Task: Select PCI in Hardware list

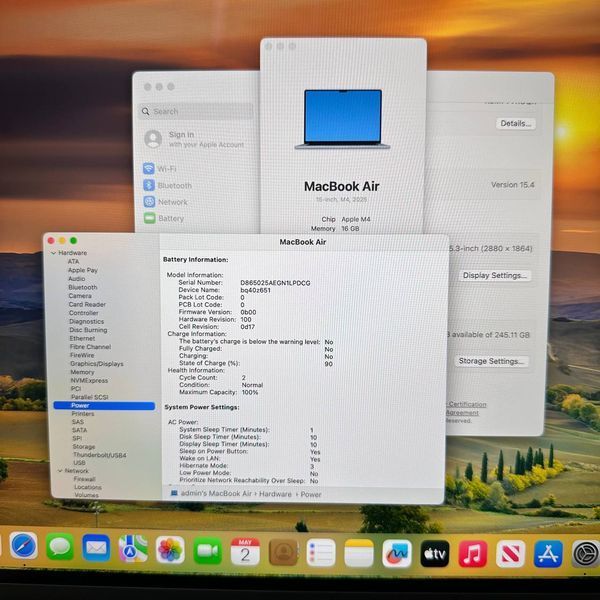Action: [76, 389]
